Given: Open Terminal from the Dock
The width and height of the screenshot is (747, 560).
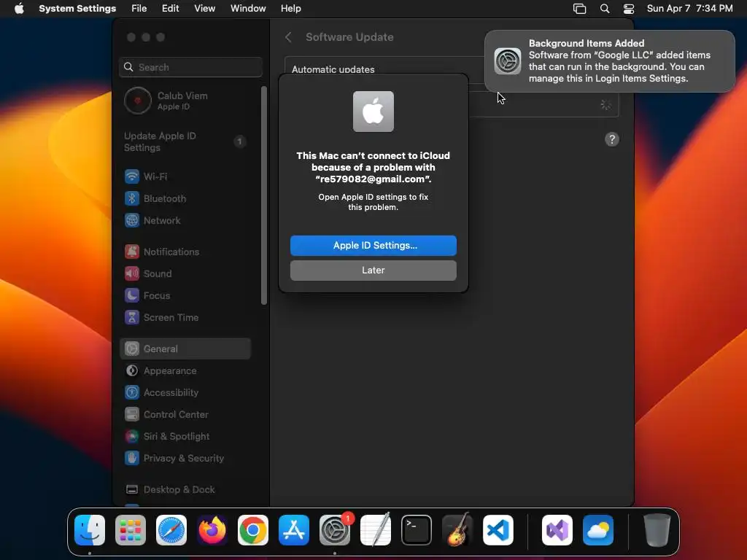Looking at the screenshot, I should pos(417,530).
